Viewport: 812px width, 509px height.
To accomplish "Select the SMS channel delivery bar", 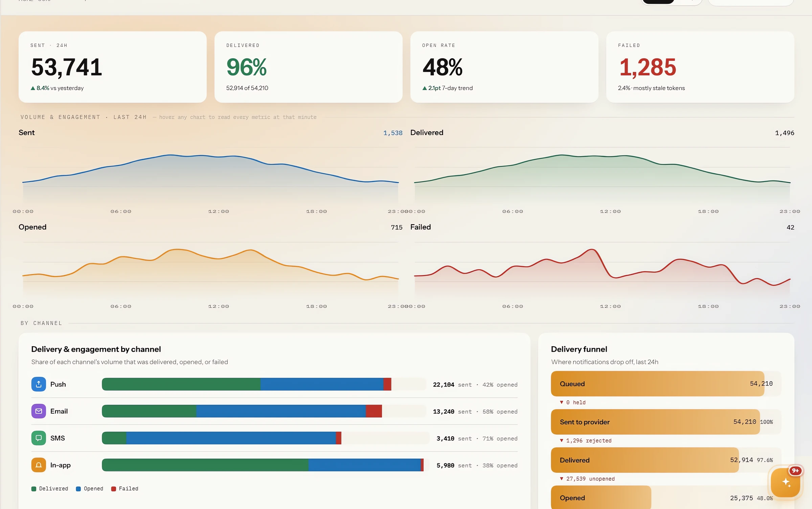I will [266, 438].
